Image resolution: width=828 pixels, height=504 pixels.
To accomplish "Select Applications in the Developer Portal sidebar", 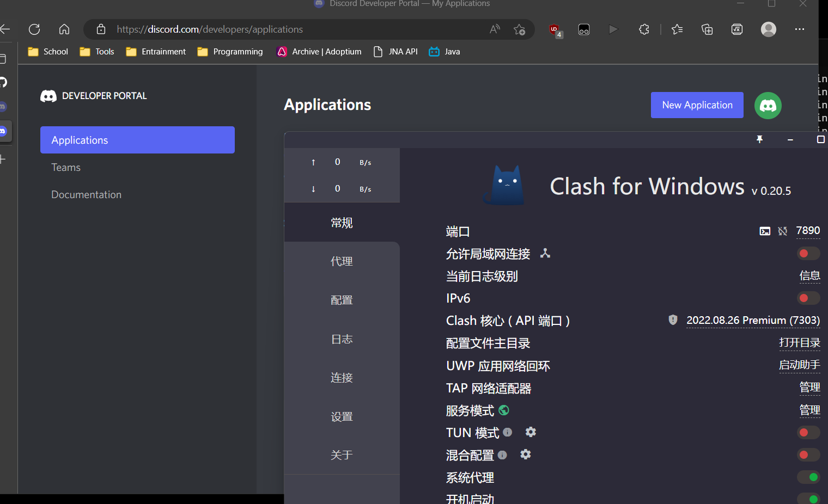I will click(x=137, y=140).
